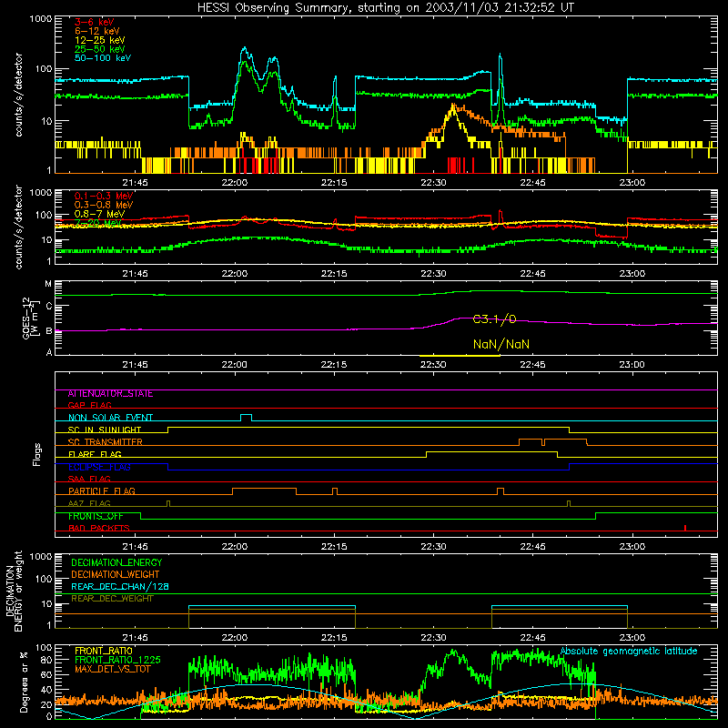728x728 pixels.
Task: Select the REAR_DEC_CHAN/128 legend label
Action: (120, 586)
